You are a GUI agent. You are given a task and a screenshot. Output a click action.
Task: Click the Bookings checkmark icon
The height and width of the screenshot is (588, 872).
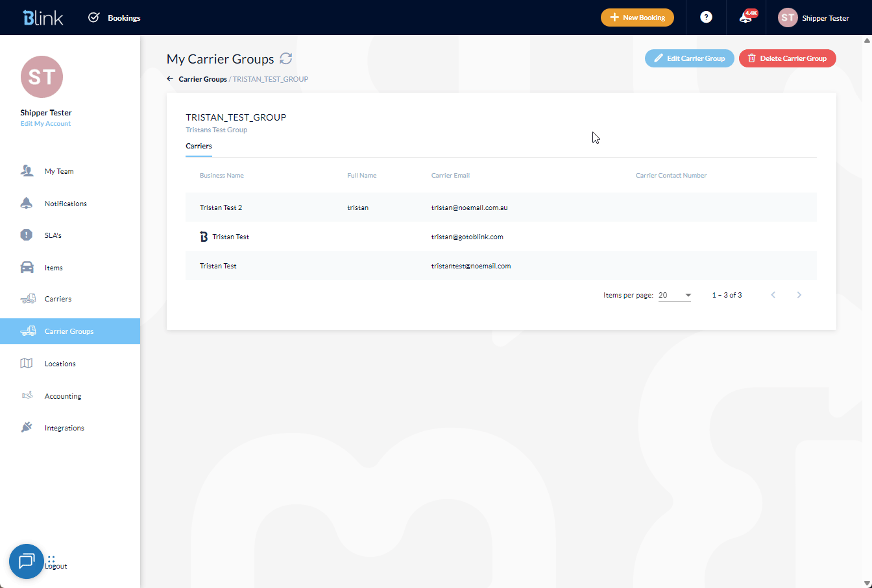pyautogui.click(x=94, y=18)
